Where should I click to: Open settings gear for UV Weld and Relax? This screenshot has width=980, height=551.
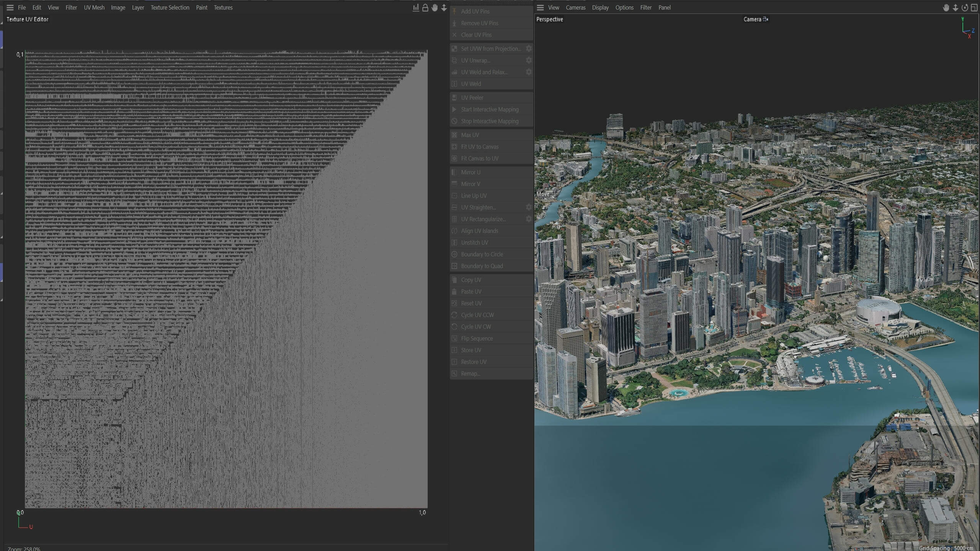(529, 72)
